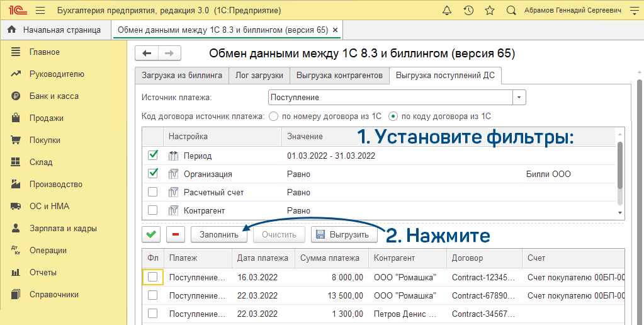Select radio по номеру договора из 1С
The height and width of the screenshot is (325, 644).
tap(274, 117)
